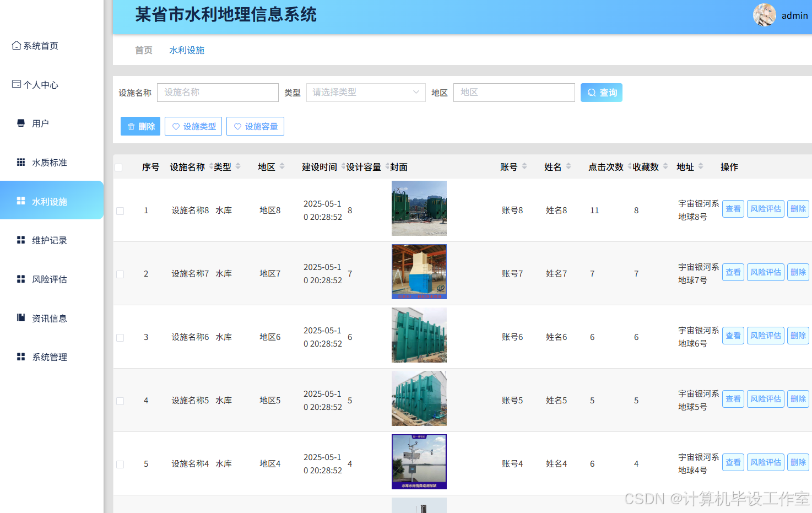Sort by 地区 column arrows
The image size is (812, 513).
[282, 166]
